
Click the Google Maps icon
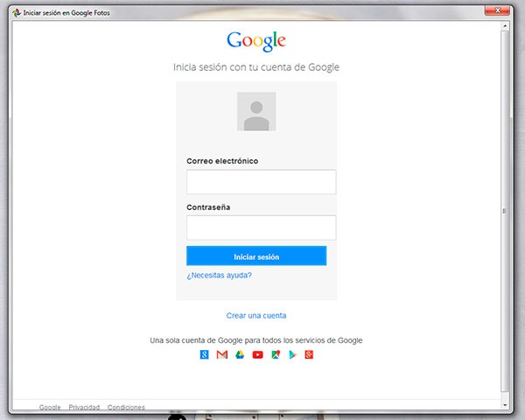275,354
